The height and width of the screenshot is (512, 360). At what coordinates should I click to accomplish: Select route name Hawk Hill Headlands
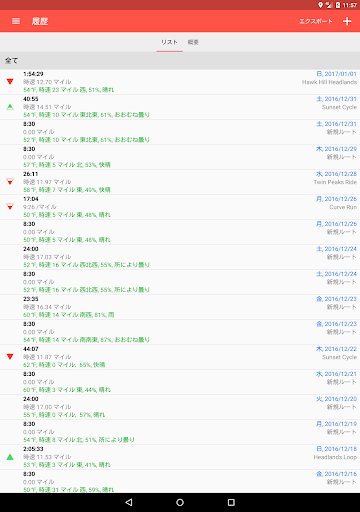tap(329, 82)
